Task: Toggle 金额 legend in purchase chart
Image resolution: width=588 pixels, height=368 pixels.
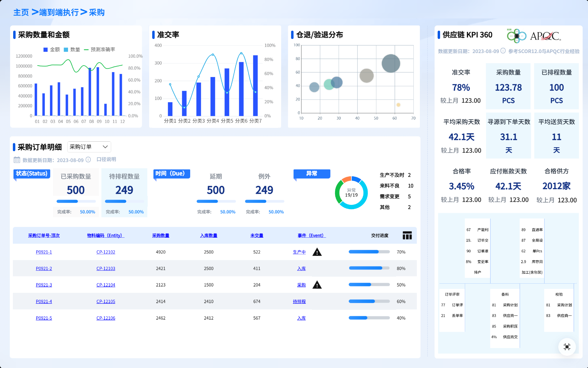Action: (52, 50)
